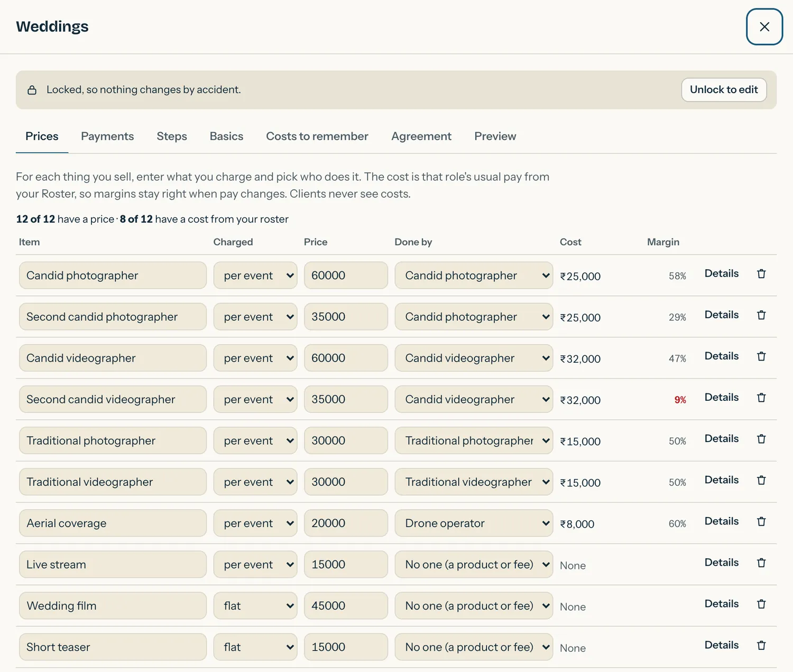This screenshot has height=672, width=793.
Task: Remove the Live stream row
Action: point(761,563)
